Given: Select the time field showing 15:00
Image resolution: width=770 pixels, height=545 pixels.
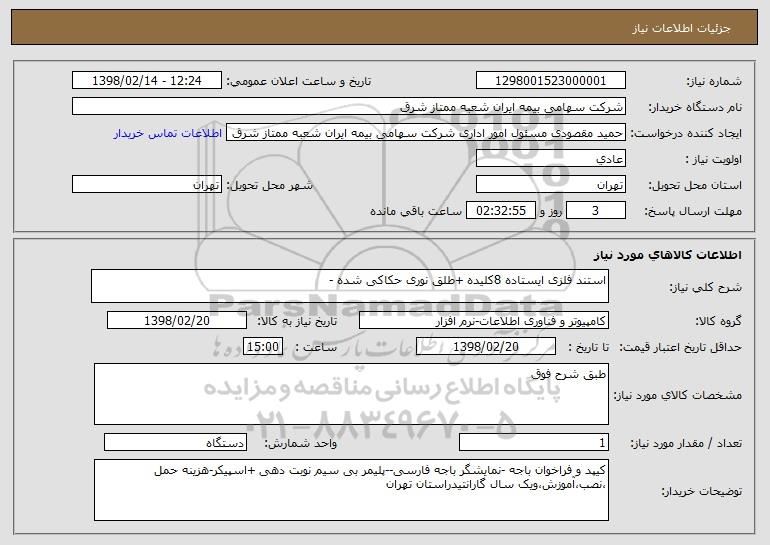Looking at the screenshot, I should 263,347.
